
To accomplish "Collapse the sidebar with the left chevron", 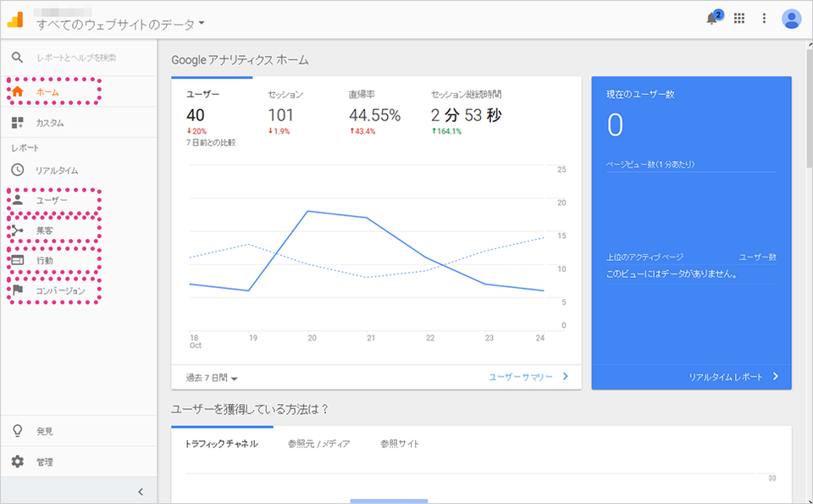I will 141,491.
